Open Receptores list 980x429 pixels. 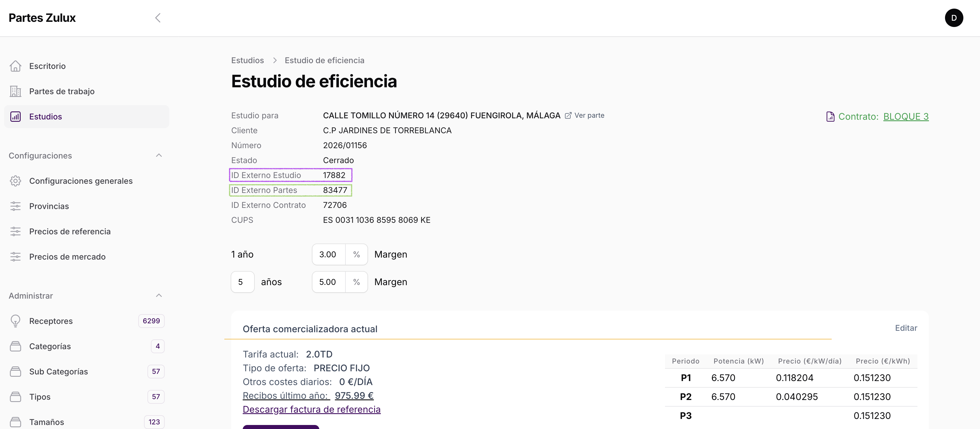click(x=86, y=321)
